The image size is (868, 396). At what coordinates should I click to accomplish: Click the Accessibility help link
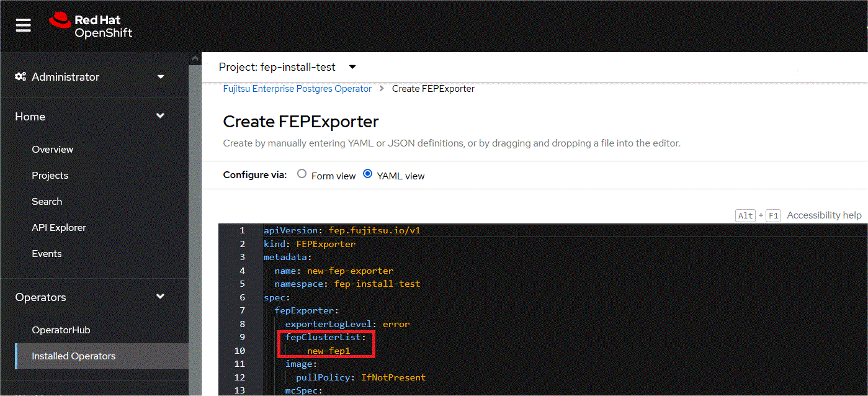coord(824,215)
